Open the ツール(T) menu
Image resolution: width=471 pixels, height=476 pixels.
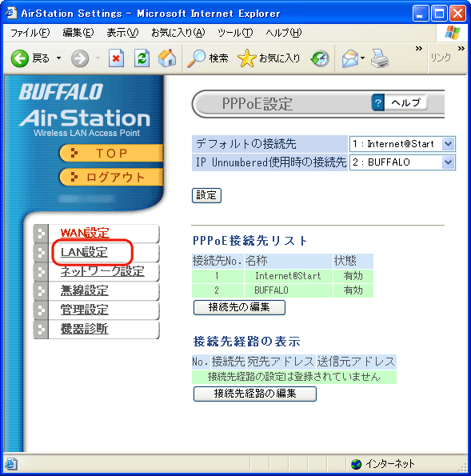coord(235,33)
